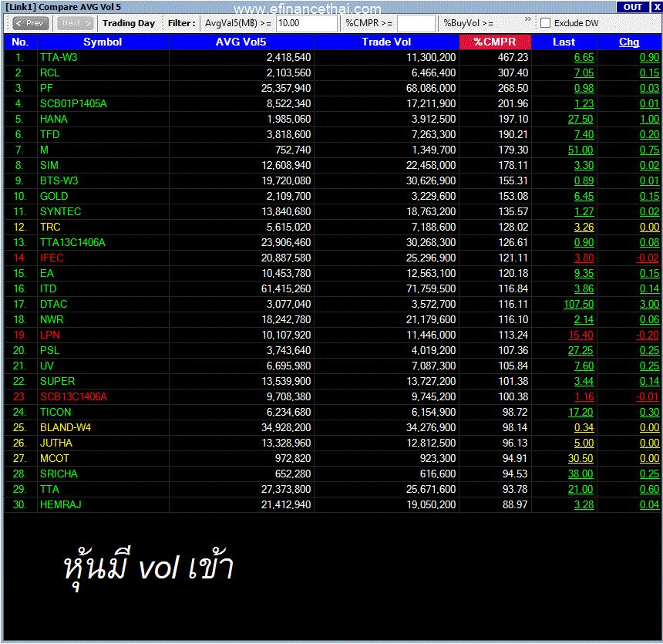Image resolution: width=663 pixels, height=644 pixels.
Task: Click TTA-W3 %CMPR value 467.23
Action: [513, 58]
